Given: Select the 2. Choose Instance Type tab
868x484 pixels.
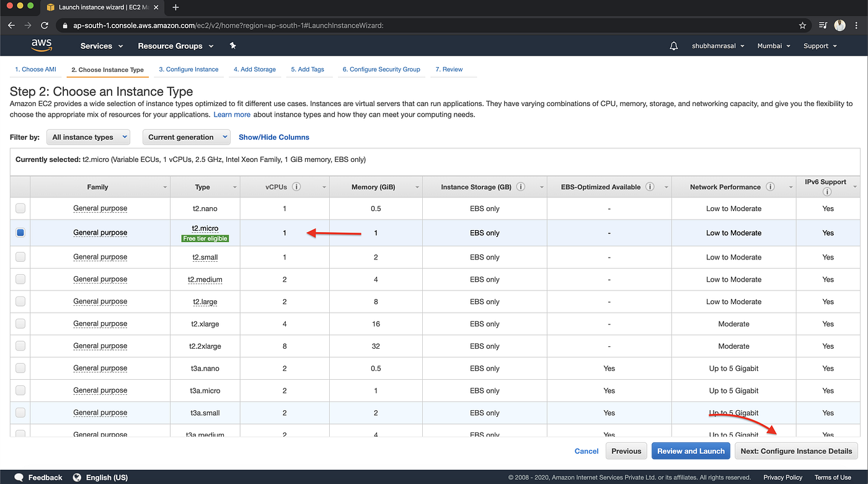Looking at the screenshot, I should point(107,69).
